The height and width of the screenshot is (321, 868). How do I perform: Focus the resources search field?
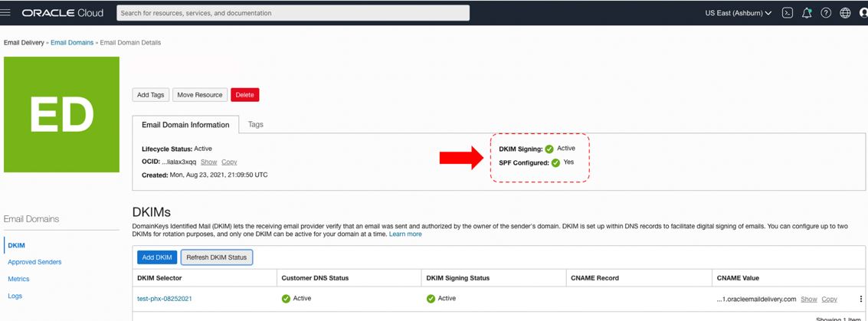pos(293,13)
